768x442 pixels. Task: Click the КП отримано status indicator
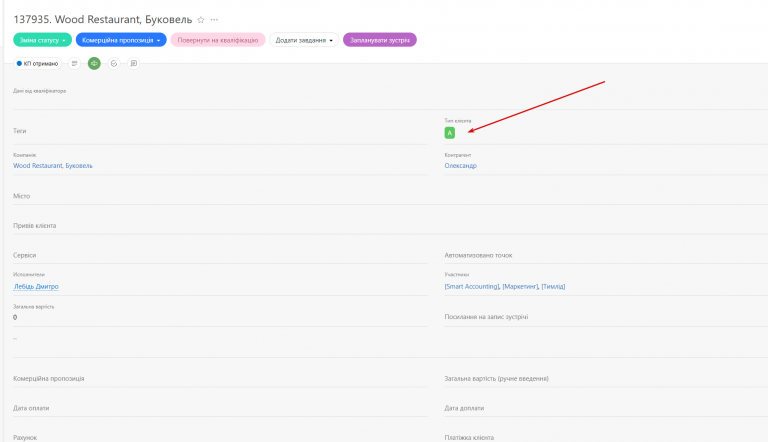click(x=37, y=63)
